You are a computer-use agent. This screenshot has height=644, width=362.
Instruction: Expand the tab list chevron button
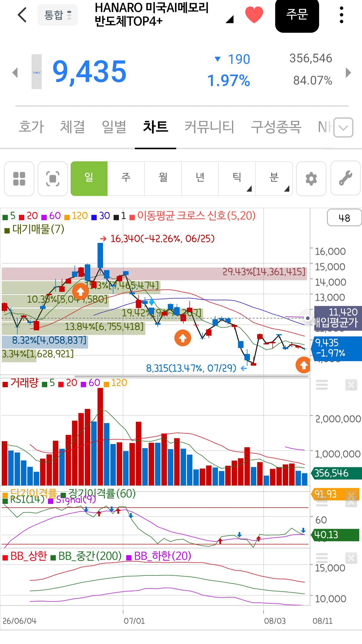343,127
